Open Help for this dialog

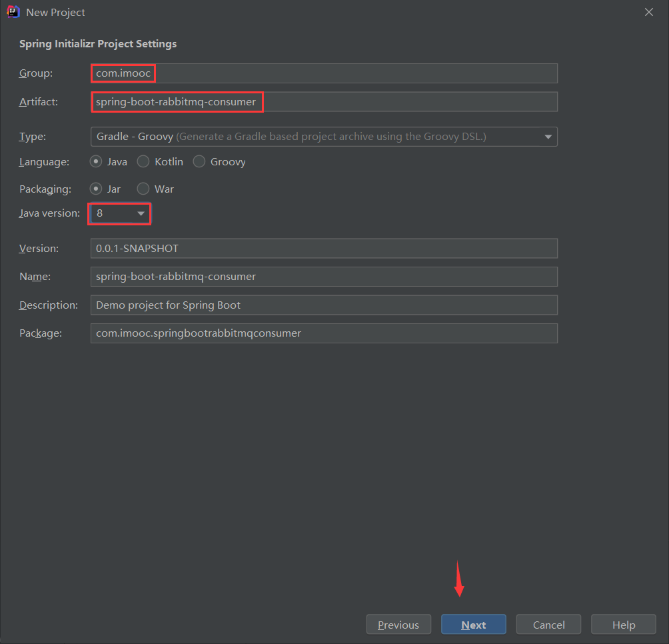624,625
